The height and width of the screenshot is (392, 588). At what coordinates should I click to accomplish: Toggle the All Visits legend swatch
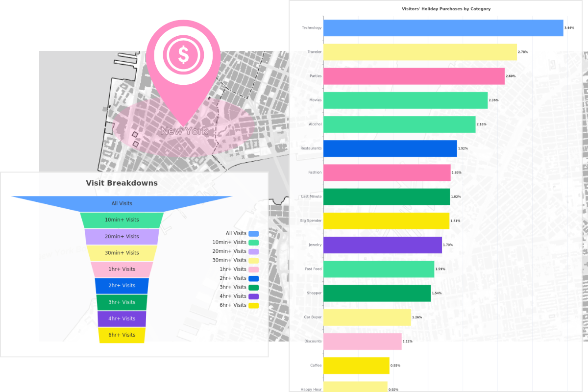click(253, 234)
